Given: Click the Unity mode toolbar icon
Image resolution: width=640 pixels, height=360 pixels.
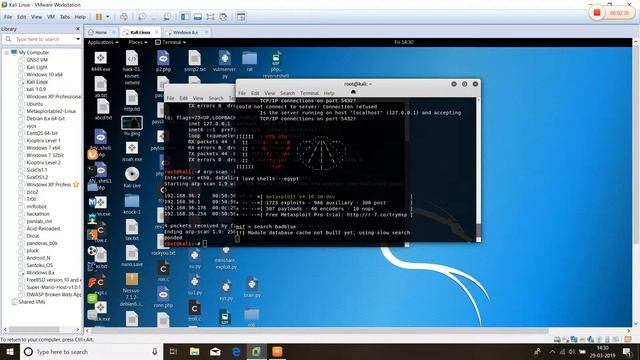Looking at the screenshot, I should click(223, 17).
